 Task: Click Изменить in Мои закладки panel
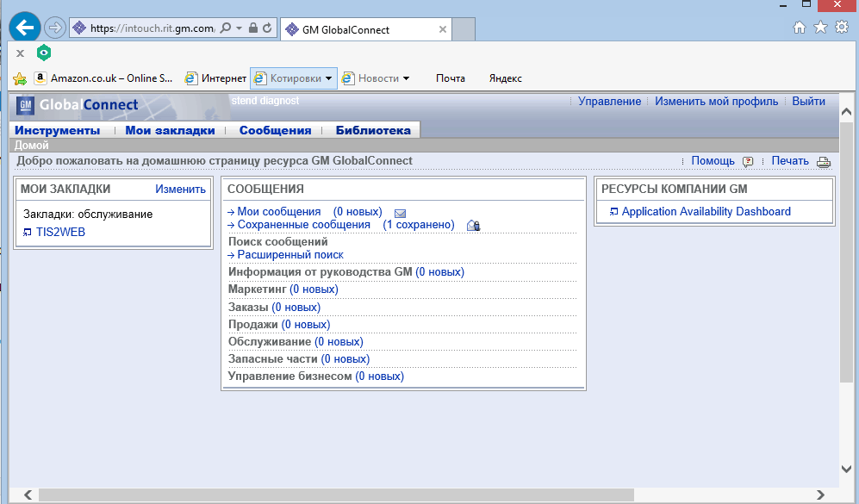pyautogui.click(x=180, y=189)
